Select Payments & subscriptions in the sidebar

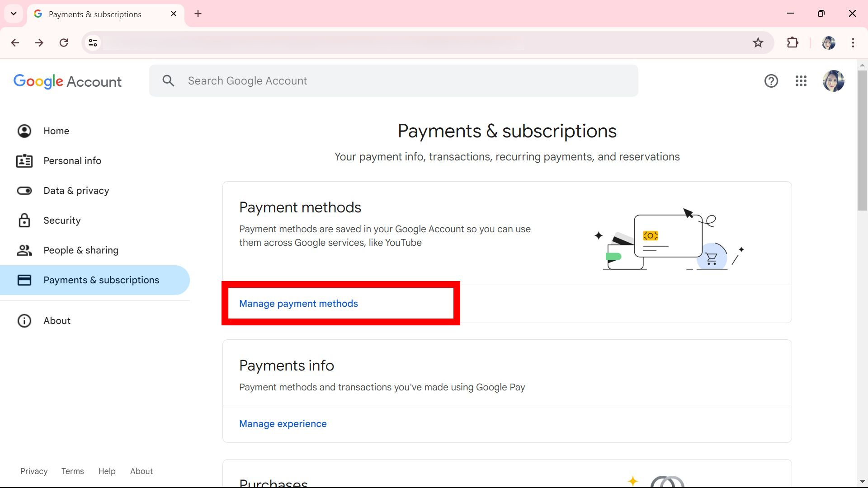[x=101, y=280]
